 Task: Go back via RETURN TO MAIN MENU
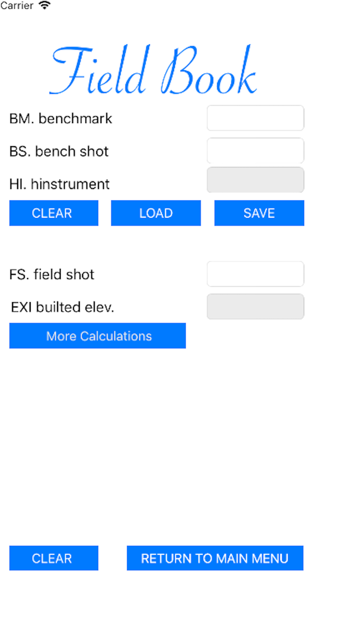coord(215,558)
